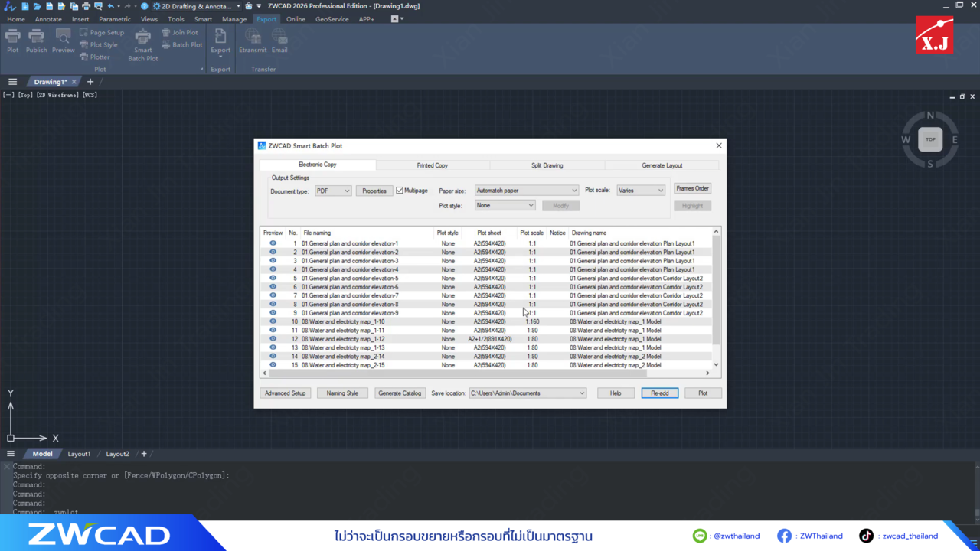The width and height of the screenshot is (980, 551).
Task: Toggle preview eye for row 12
Action: click(x=273, y=339)
